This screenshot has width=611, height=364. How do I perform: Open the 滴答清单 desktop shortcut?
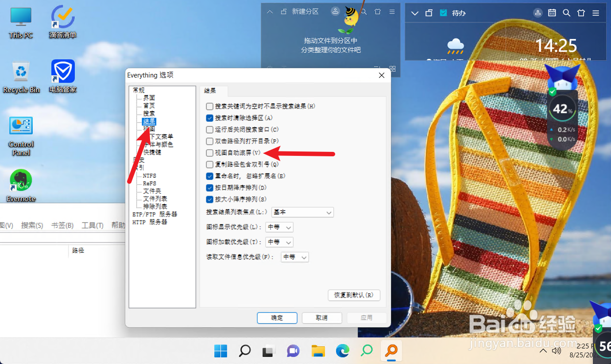click(63, 22)
